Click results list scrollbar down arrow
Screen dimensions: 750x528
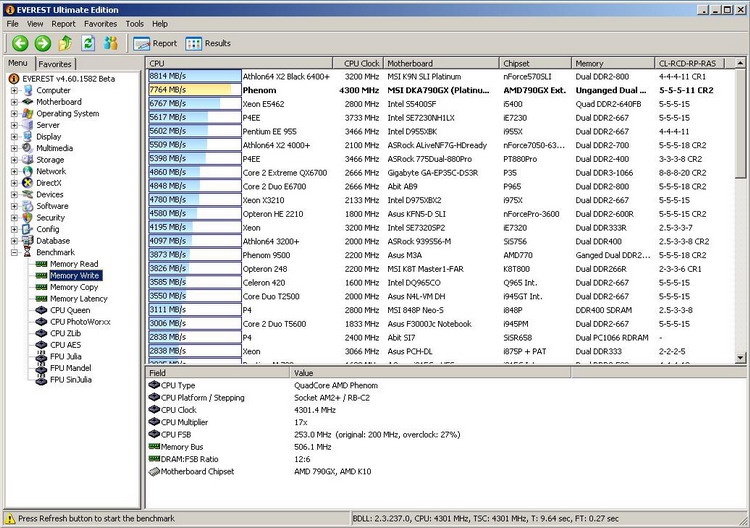pyautogui.click(x=740, y=358)
